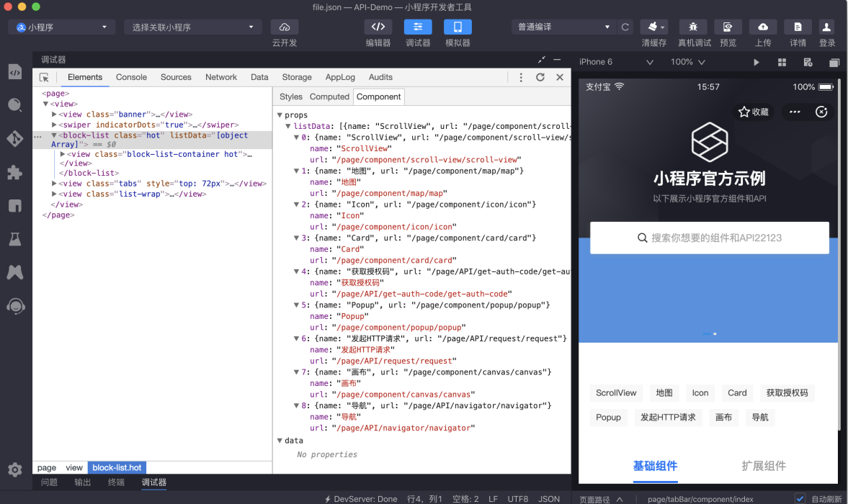The height and width of the screenshot is (504, 848).
Task: Tap the ScrollView chip in simulator
Action: tap(616, 392)
